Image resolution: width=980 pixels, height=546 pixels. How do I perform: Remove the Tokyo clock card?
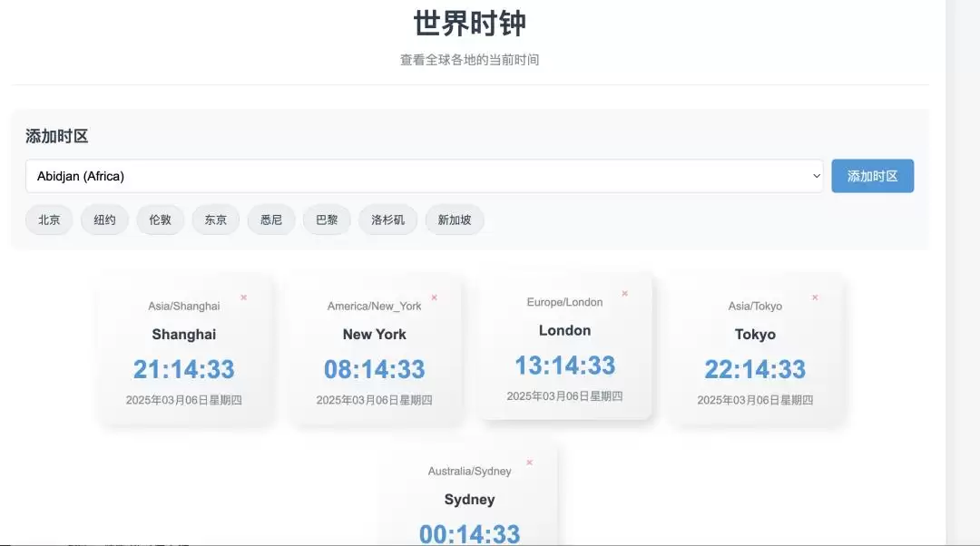[815, 297]
